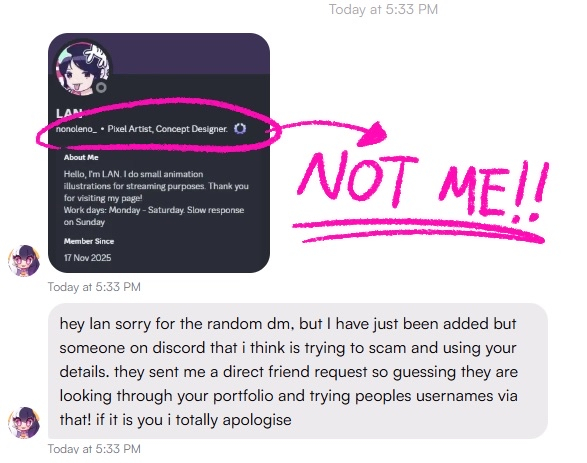Viewport: 587px width, 463px height.
Task: Click the About Me description paragraph
Action: click(156, 198)
